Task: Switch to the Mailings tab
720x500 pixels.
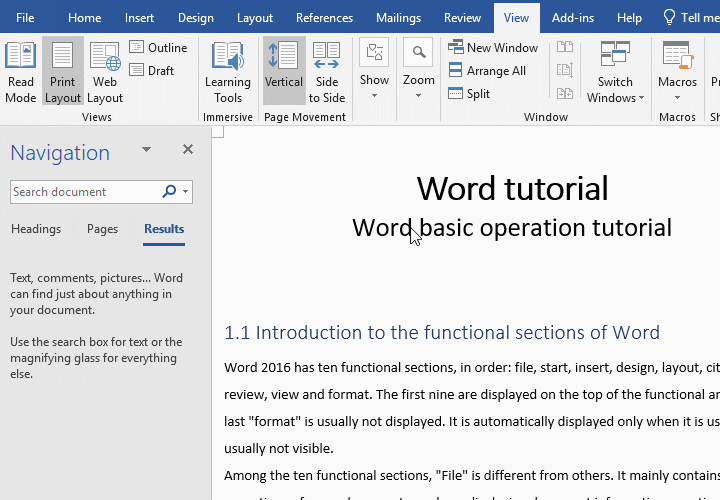Action: click(398, 17)
